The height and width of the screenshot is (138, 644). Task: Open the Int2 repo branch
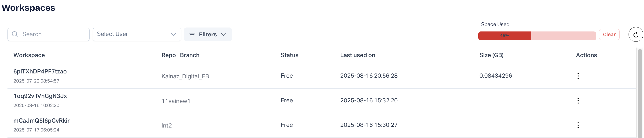click(x=167, y=125)
